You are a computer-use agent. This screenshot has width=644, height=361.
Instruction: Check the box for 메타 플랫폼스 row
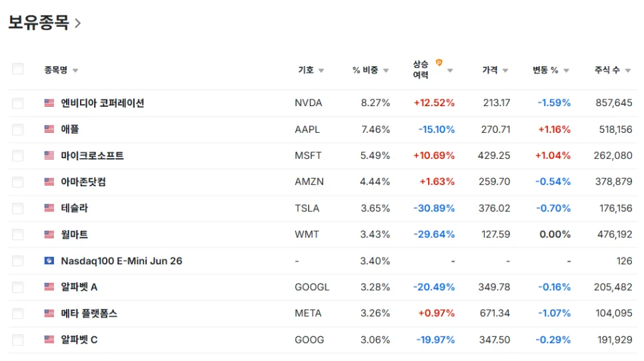pyautogui.click(x=17, y=314)
